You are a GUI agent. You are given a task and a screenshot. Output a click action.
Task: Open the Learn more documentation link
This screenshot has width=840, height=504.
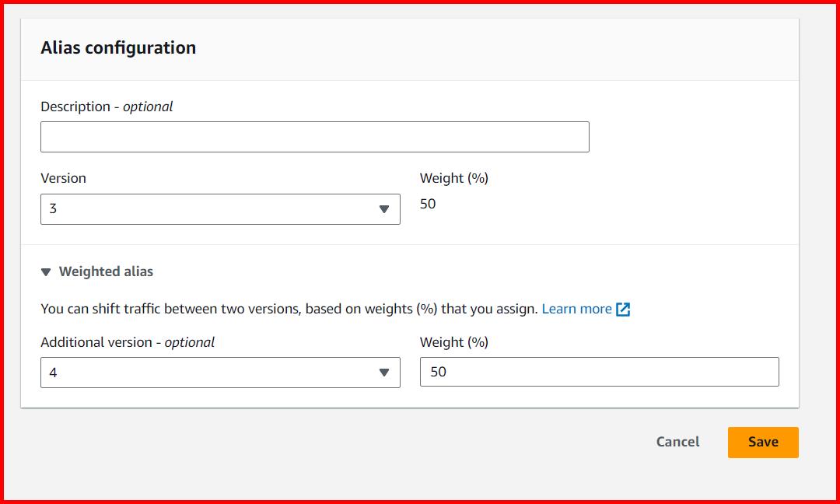click(578, 308)
